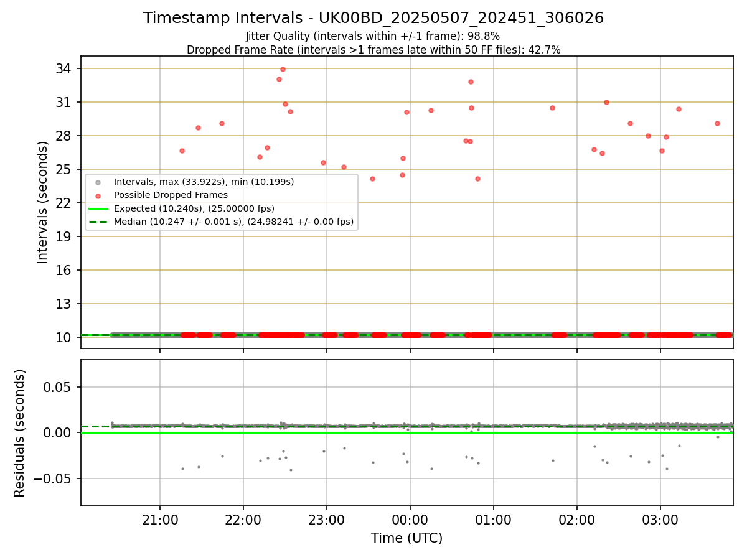Click x-axis tick label "22:00"
This screenshot has height=560, width=747.
tap(243, 520)
